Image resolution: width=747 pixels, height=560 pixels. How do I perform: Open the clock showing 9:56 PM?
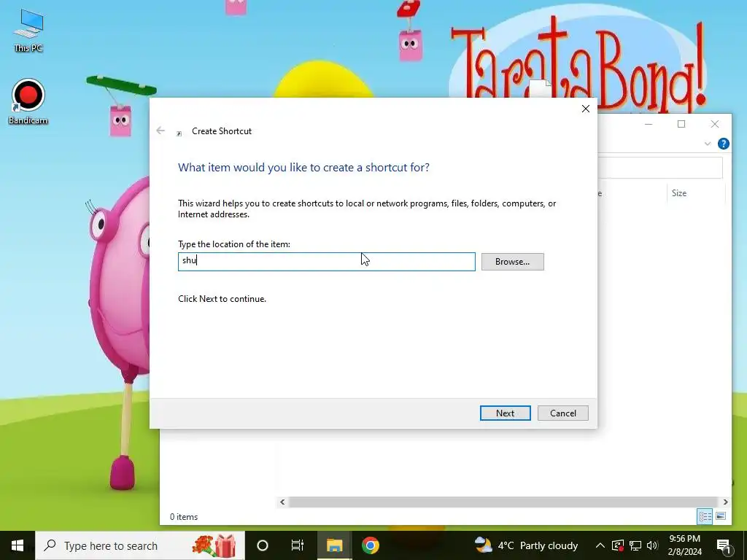coord(684,545)
